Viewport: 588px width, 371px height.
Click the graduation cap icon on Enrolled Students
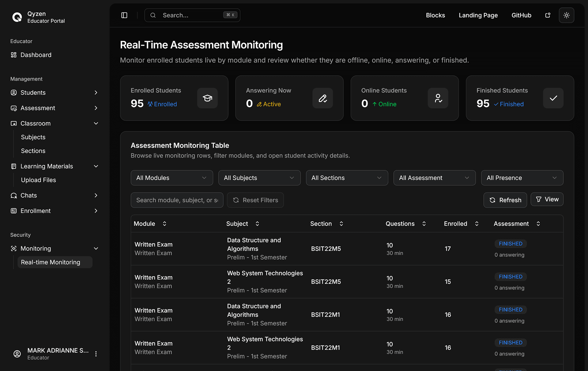pos(207,98)
